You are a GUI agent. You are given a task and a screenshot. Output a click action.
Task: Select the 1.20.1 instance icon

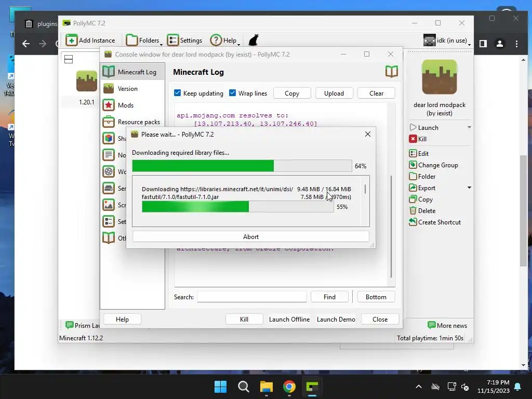coord(87,81)
